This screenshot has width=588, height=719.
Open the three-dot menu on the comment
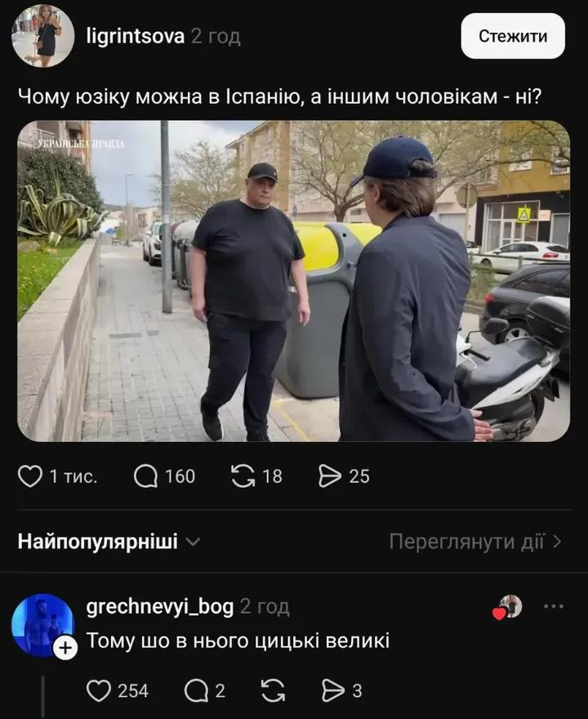pyautogui.click(x=553, y=606)
